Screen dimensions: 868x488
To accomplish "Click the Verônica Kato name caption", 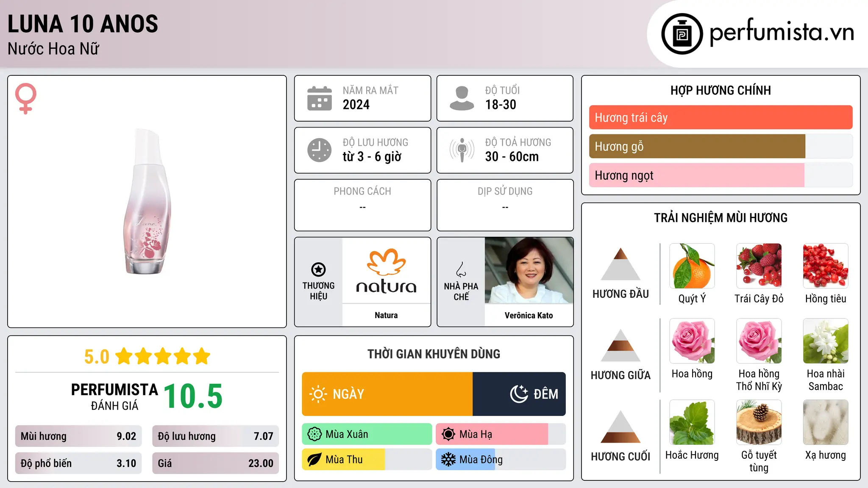I will tap(529, 315).
